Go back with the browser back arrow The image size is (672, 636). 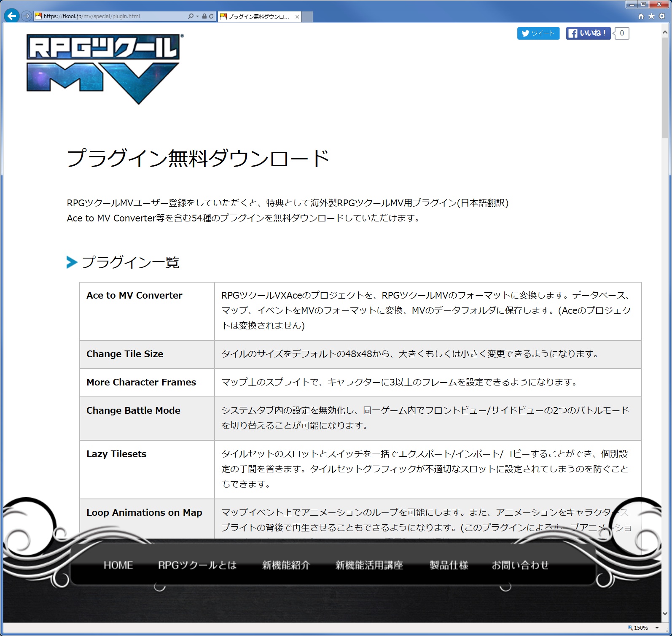click(x=12, y=16)
